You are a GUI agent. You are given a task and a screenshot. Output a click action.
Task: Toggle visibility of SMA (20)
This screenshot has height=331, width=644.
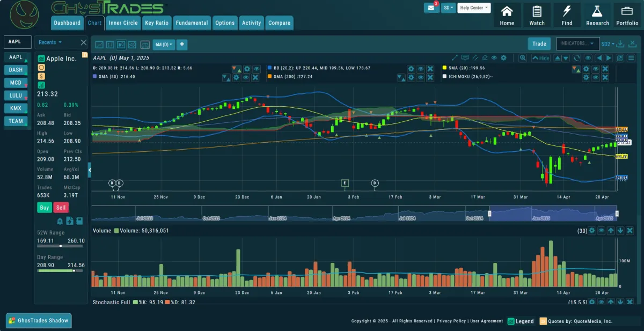pyautogui.click(x=595, y=69)
